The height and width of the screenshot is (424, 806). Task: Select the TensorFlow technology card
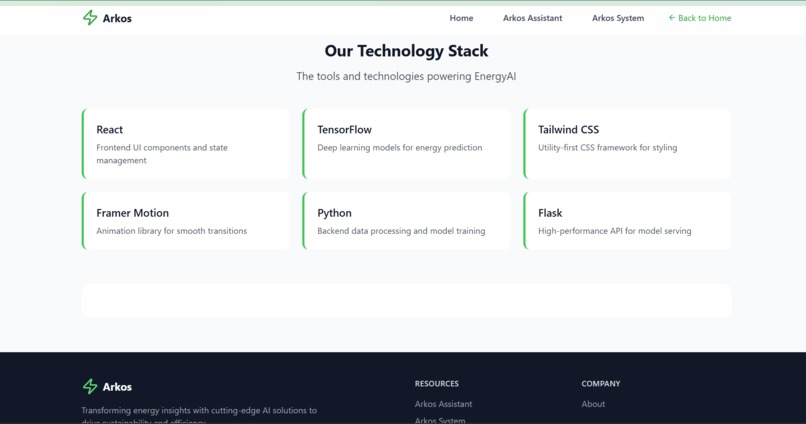pyautogui.click(x=407, y=144)
